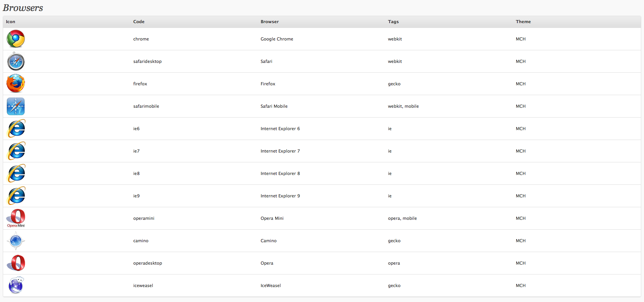Sort by the Code column header

coord(139,22)
